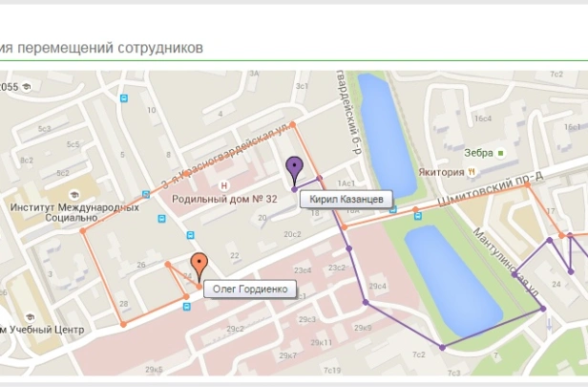Click the bus stop icon near Шмитовский пр-д
Image resolution: width=588 pixels, height=387 pixels.
pyautogui.click(x=418, y=216)
